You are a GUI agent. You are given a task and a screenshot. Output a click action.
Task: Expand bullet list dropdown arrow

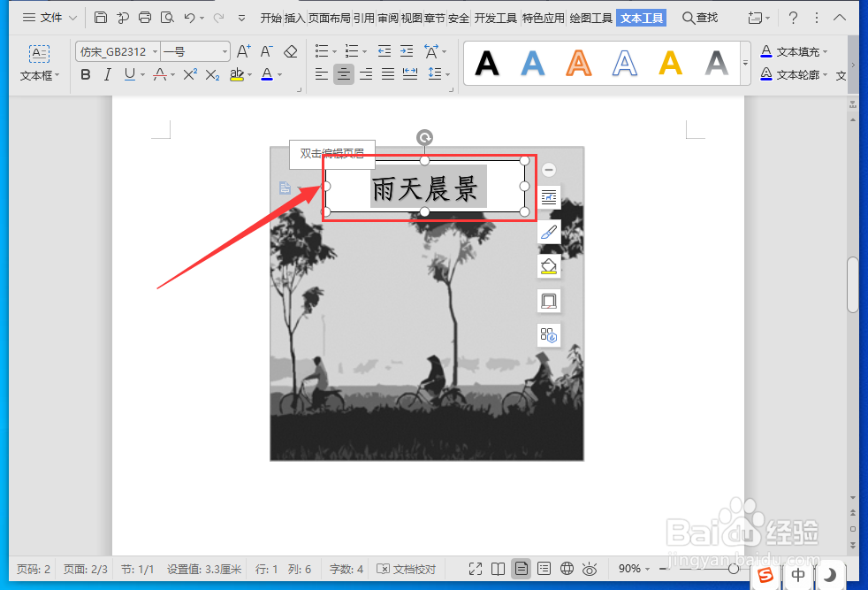click(335, 52)
